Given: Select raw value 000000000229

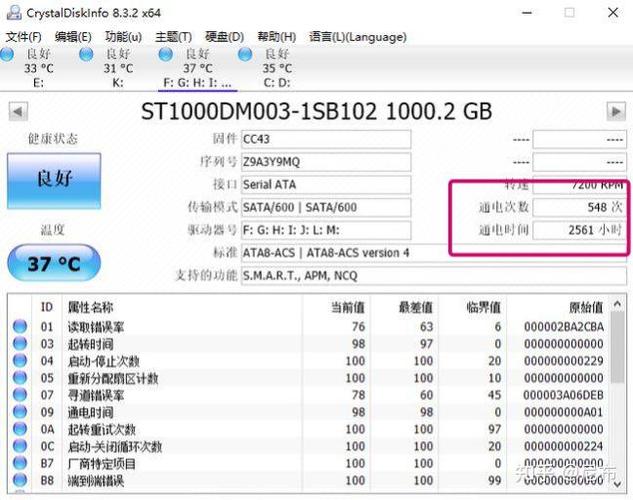Looking at the screenshot, I should tap(564, 361).
